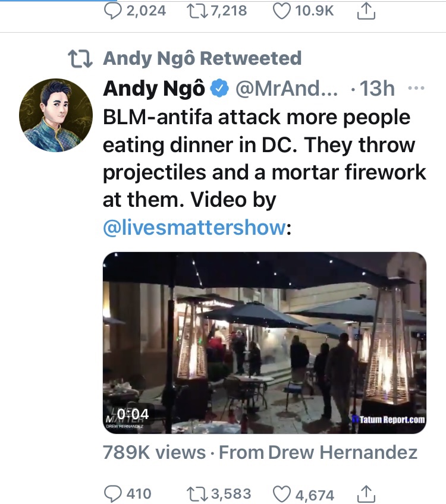Play the restaurant video
Image resolution: width=446 pixels, height=504 pixels.
point(264,343)
